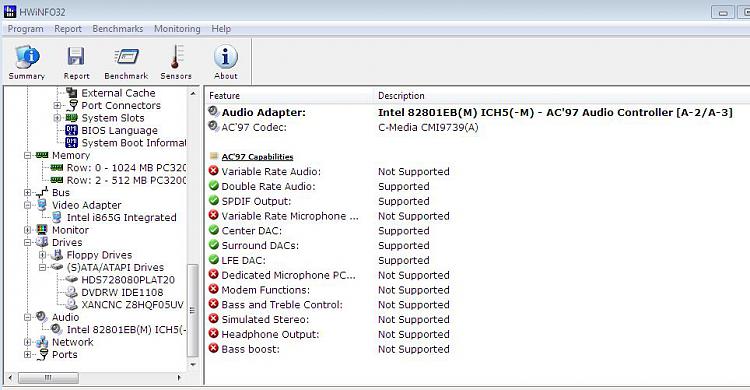This screenshot has width=750, height=390.
Task: Click the Network node icon
Action: 42,342
